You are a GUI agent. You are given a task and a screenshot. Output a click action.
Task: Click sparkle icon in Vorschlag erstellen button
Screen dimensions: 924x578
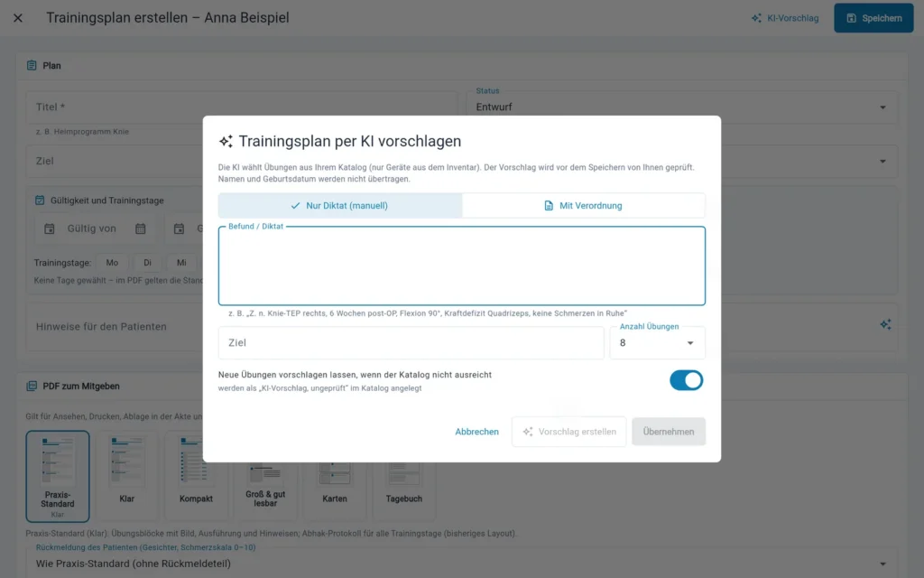click(x=527, y=432)
